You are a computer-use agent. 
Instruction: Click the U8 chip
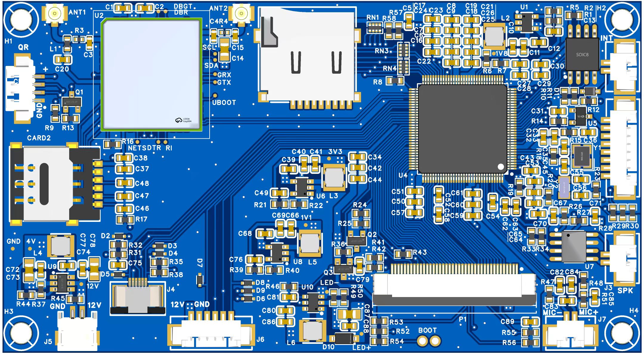[277, 253]
